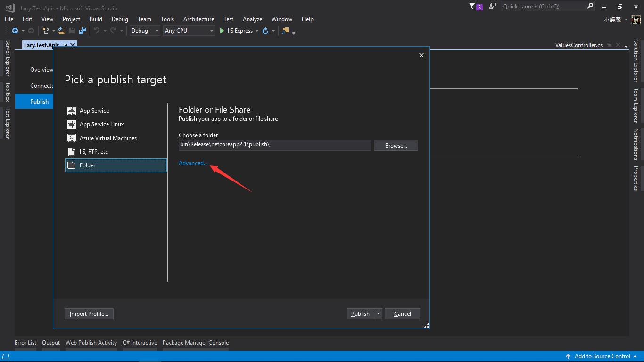Close the Pick a publish target dialog
This screenshot has width=644, height=362.
pyautogui.click(x=421, y=55)
